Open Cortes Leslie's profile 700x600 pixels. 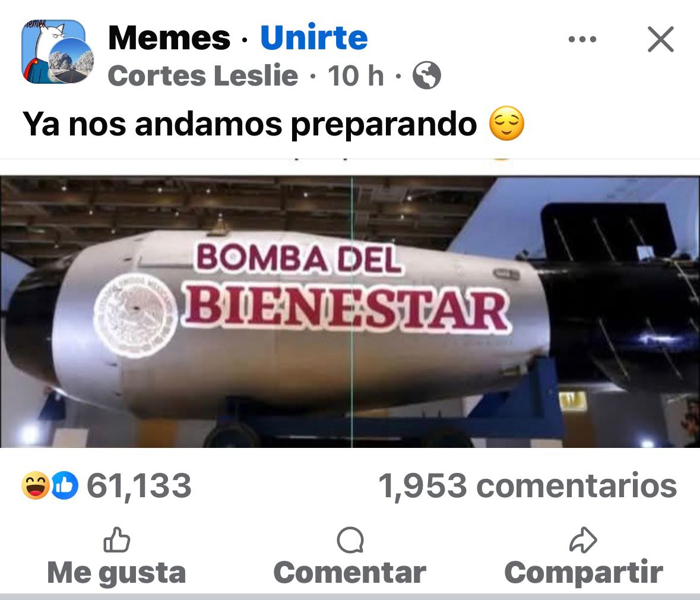(202, 75)
